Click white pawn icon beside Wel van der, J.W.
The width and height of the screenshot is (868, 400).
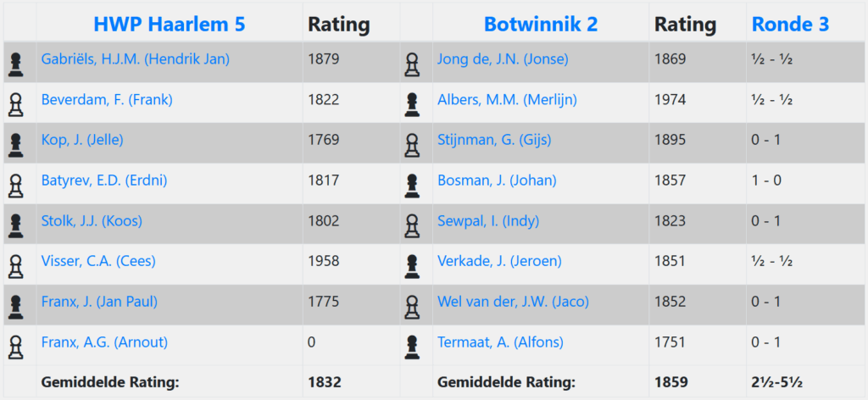[412, 306]
